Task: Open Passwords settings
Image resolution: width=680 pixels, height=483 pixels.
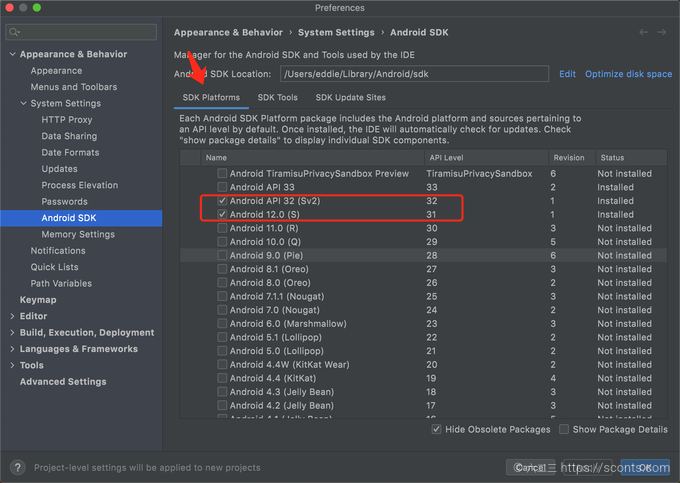Action: coord(64,202)
